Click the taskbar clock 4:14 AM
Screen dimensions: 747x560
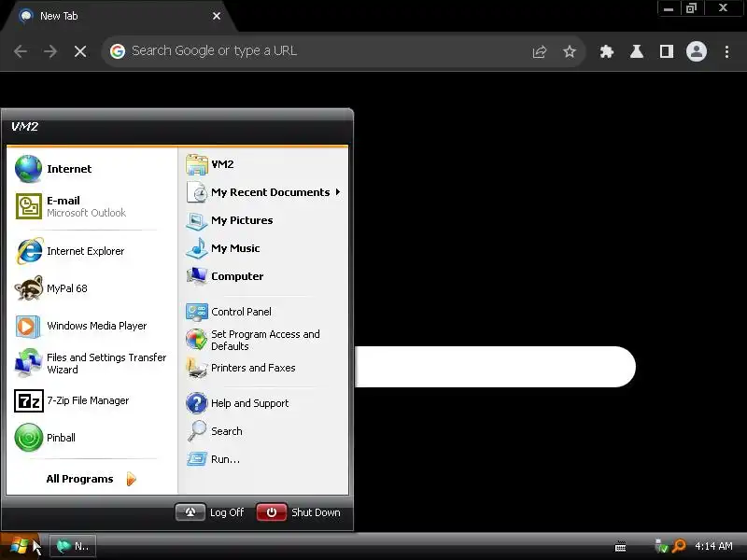(x=713, y=546)
